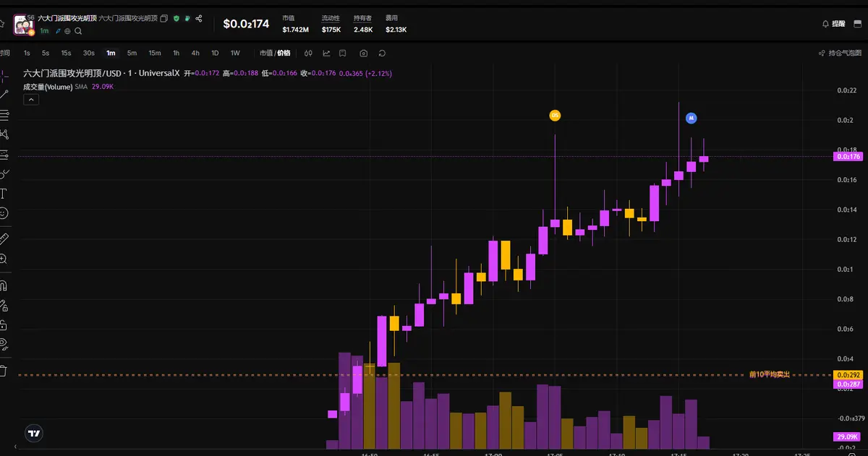Image resolution: width=868 pixels, height=456 pixels.
Task: Select the 30s timeframe
Action: [88, 53]
